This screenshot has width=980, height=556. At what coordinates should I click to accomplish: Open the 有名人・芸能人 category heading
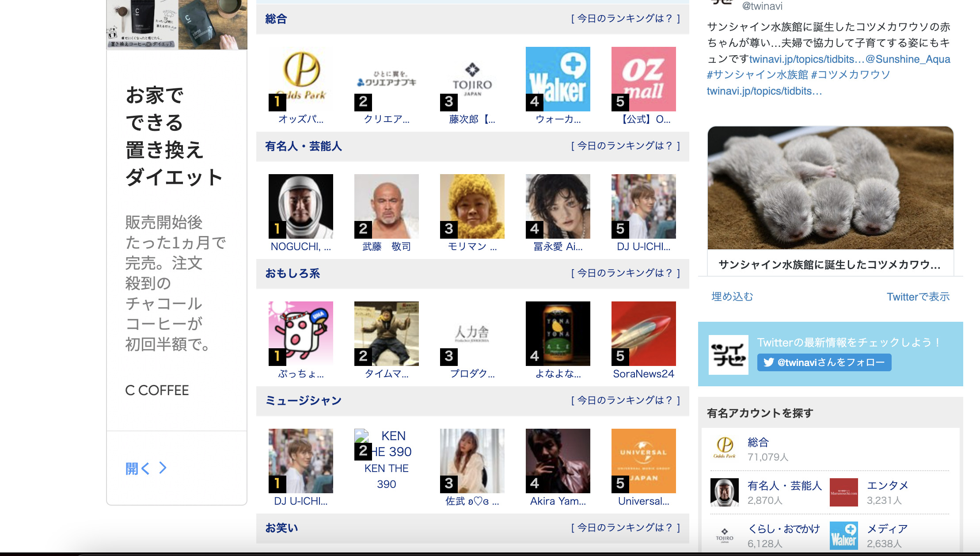coord(303,146)
